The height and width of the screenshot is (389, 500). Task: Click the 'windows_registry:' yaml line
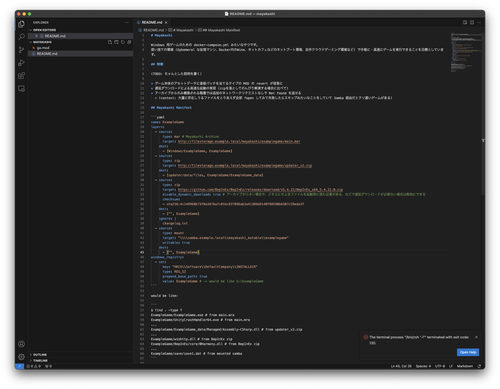point(167,257)
